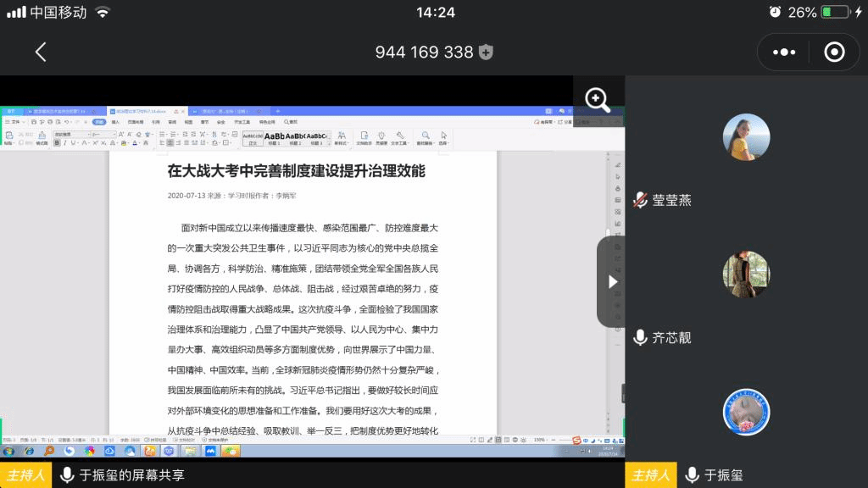
Task: Click the Windows Start button in taskbar
Action: point(8,451)
